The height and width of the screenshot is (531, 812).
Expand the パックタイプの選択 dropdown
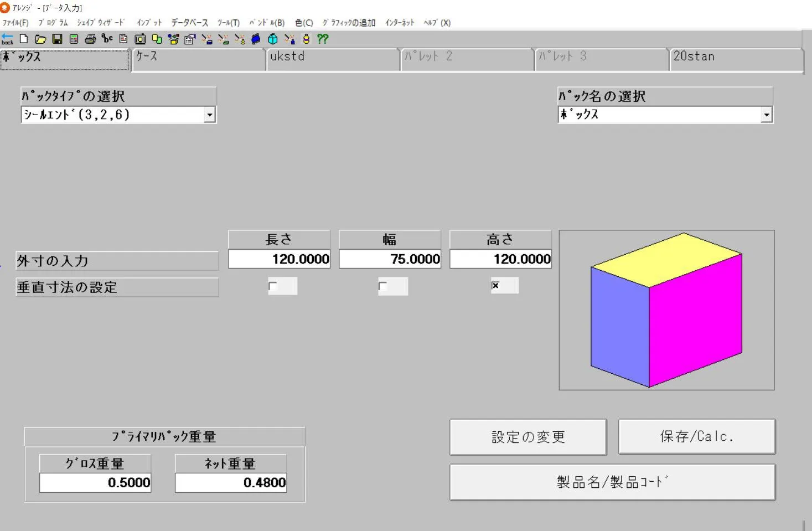[209, 115]
